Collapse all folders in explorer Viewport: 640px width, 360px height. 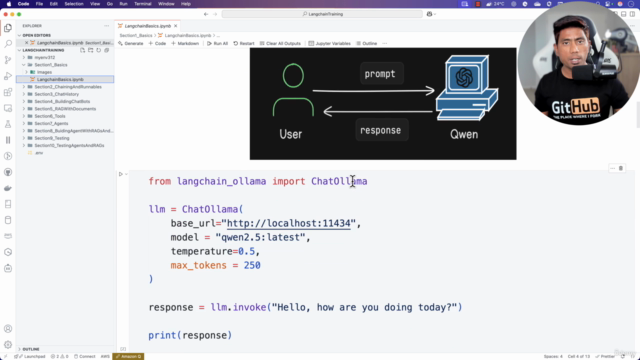[x=107, y=50]
